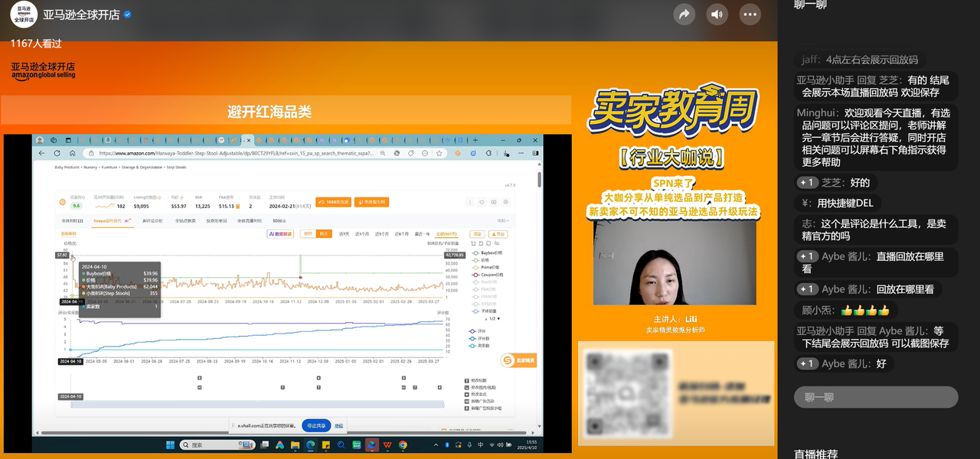Click the Bluetooth icon in the system tray

coord(446,444)
